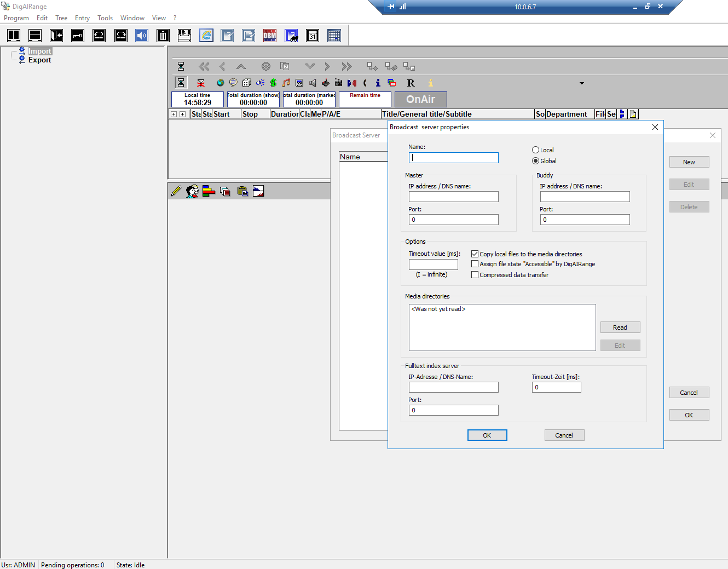Open the calendar icon showing 31
The image size is (728, 569).
(x=313, y=36)
